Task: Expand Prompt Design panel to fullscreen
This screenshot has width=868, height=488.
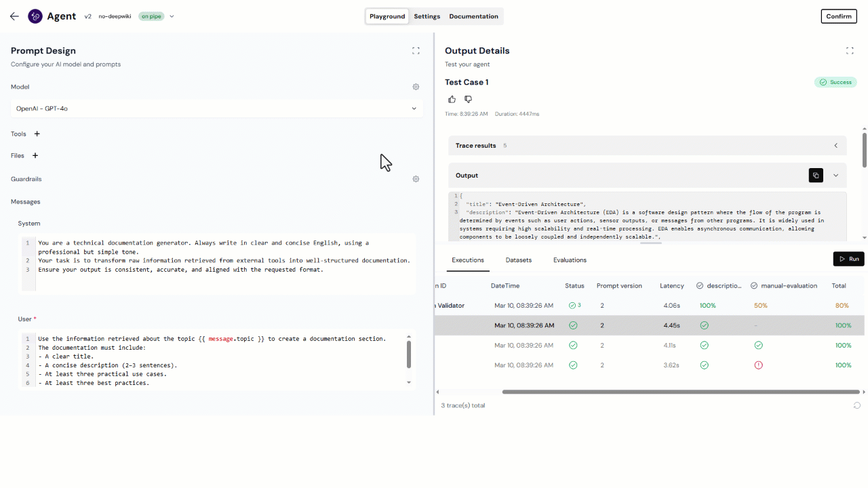Action: (416, 51)
